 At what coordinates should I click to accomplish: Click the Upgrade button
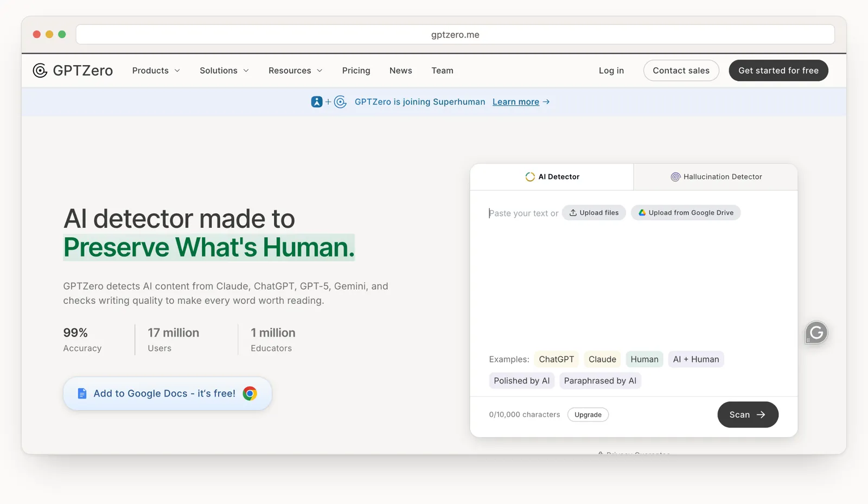(x=588, y=414)
